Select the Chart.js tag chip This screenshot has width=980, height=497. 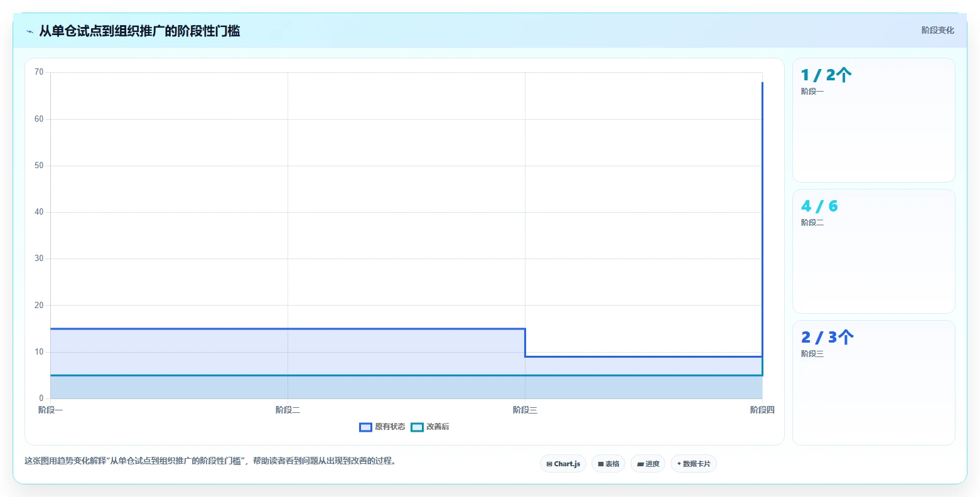point(563,464)
